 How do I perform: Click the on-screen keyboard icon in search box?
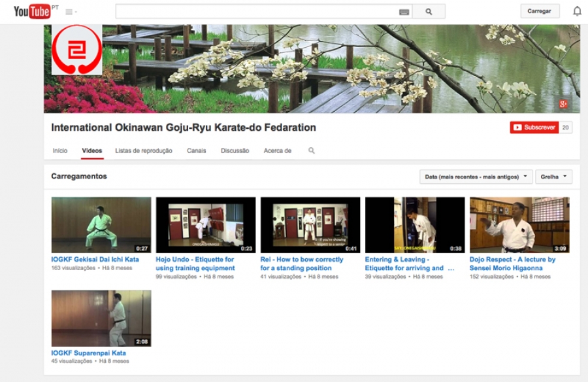click(404, 12)
